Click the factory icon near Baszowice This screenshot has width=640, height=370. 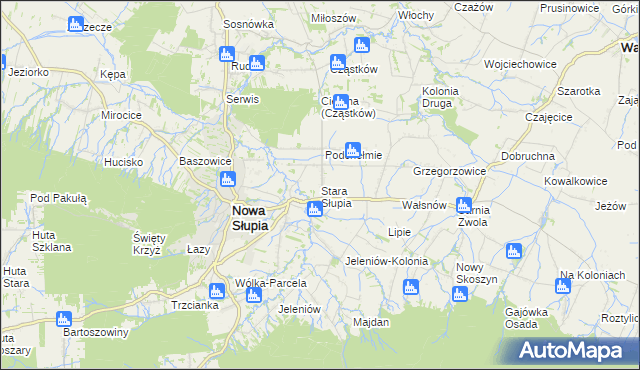click(228, 179)
